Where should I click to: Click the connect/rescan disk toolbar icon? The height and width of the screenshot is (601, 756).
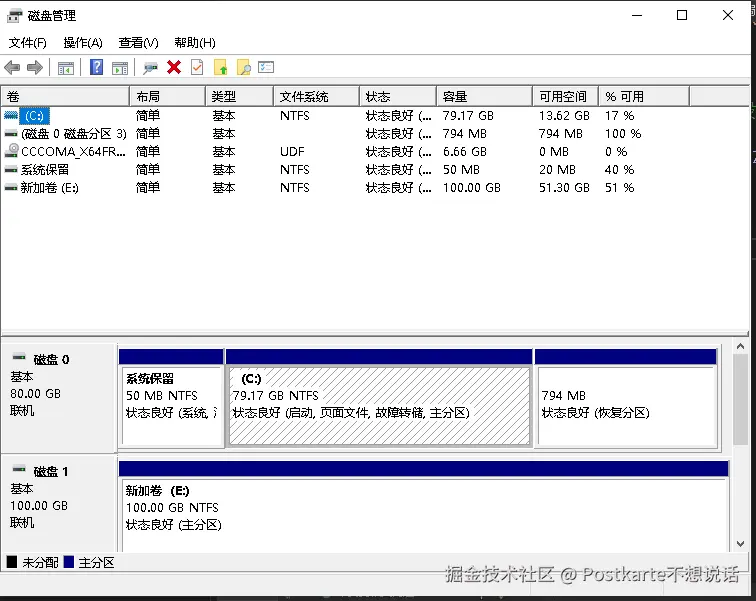point(150,68)
